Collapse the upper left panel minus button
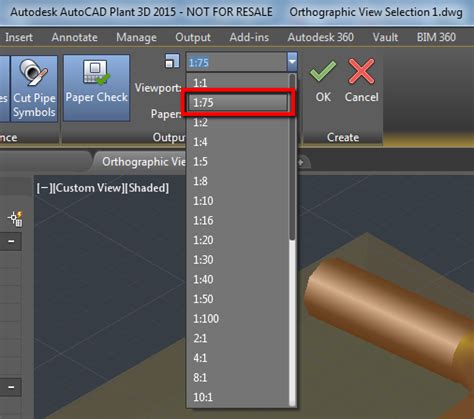The height and width of the screenshot is (419, 474). tap(11, 241)
